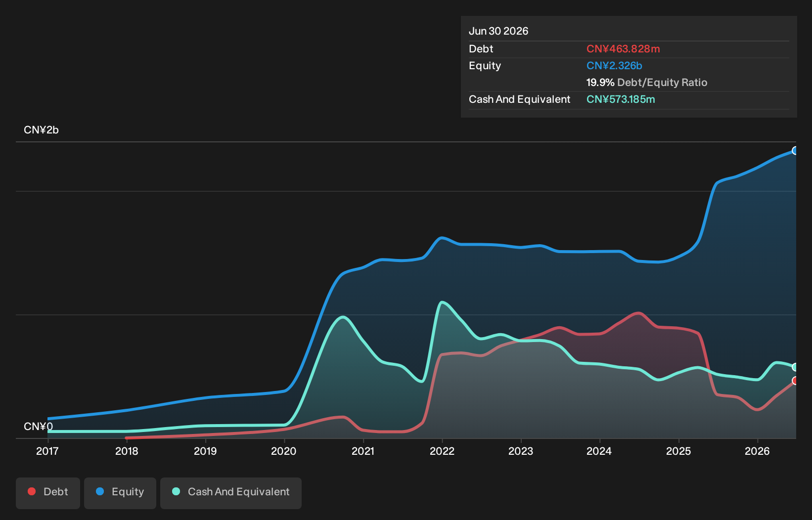812x520 pixels.
Task: Click the CN¥2b y-axis label
Action: 41,130
